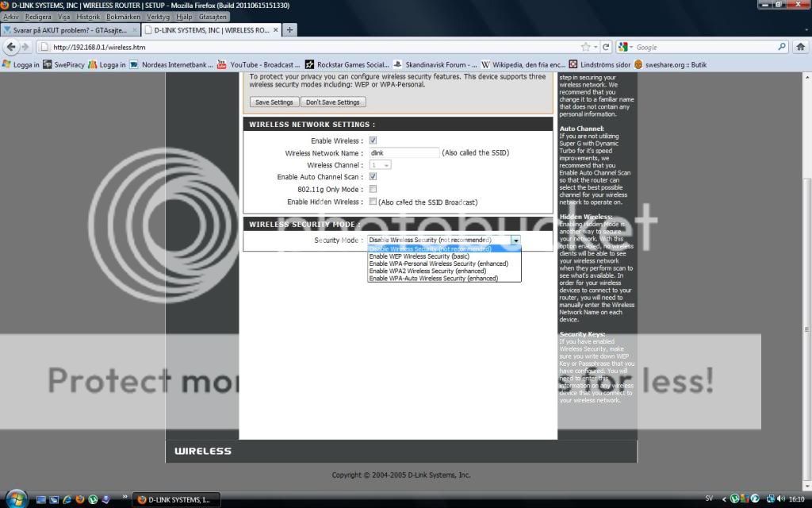The height and width of the screenshot is (508, 812).
Task: Click the Google search magnifier icon
Action: click(782, 47)
